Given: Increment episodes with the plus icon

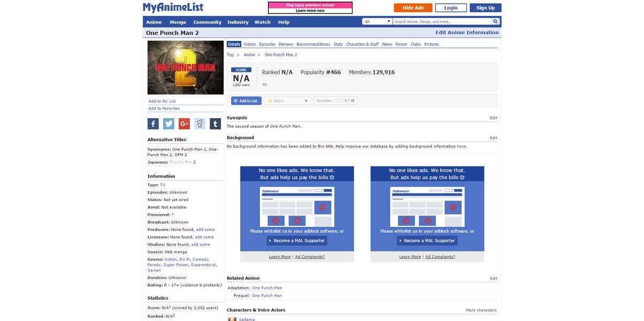Looking at the screenshot, I should (353, 101).
